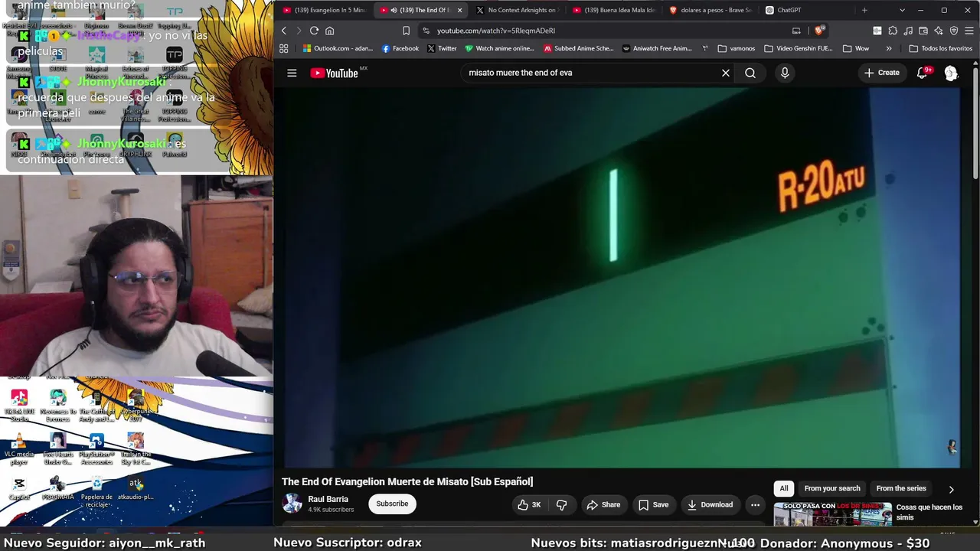Launch VLC media player desktop shortcut

[19, 448]
